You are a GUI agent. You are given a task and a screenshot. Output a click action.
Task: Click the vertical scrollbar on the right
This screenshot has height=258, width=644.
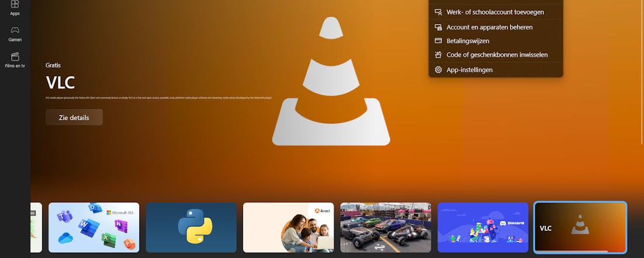(642, 72)
